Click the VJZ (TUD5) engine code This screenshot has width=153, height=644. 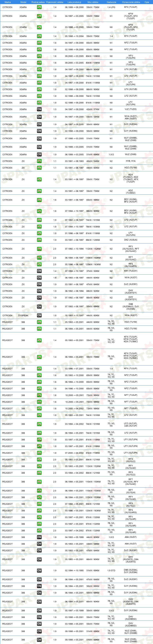[x=130, y=109]
